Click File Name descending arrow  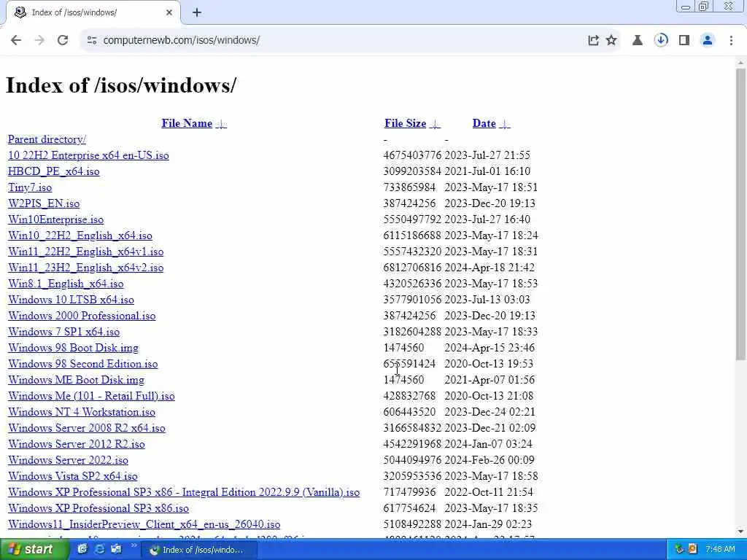tap(222, 124)
